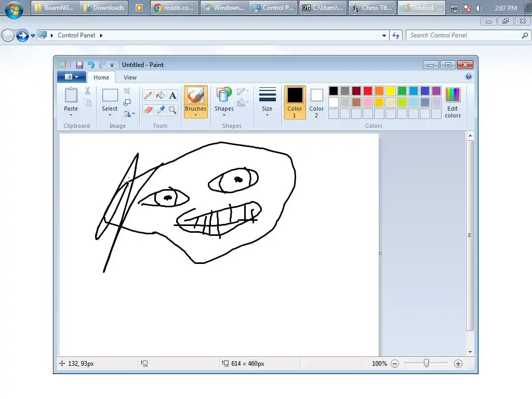This screenshot has height=399, width=532.
Task: Select the Text tool
Action: coord(172,96)
